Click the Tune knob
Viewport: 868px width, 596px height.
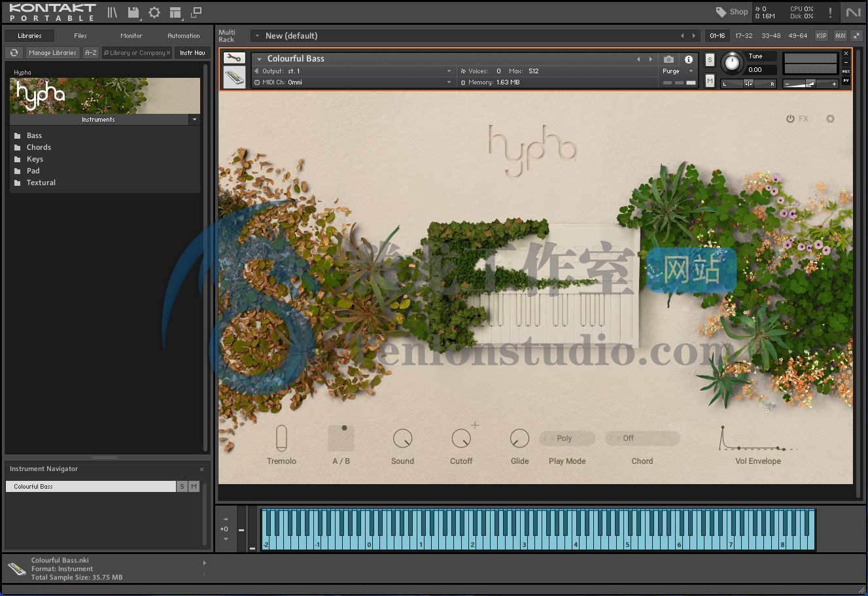733,63
